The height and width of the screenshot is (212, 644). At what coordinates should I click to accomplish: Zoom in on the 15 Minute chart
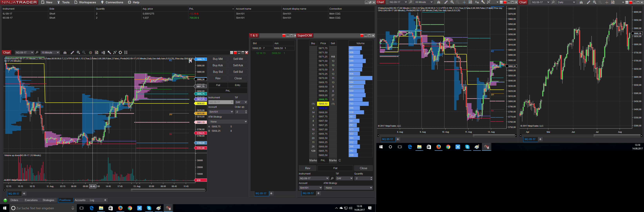pyautogui.click(x=78, y=53)
